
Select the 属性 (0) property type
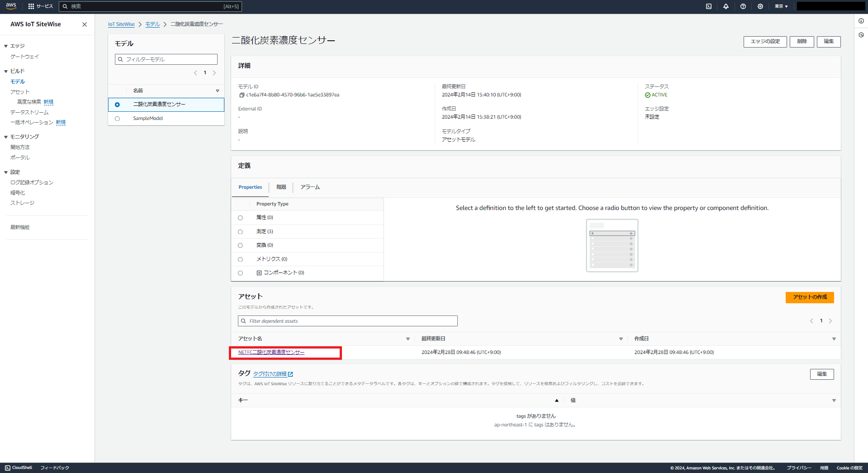(x=240, y=218)
